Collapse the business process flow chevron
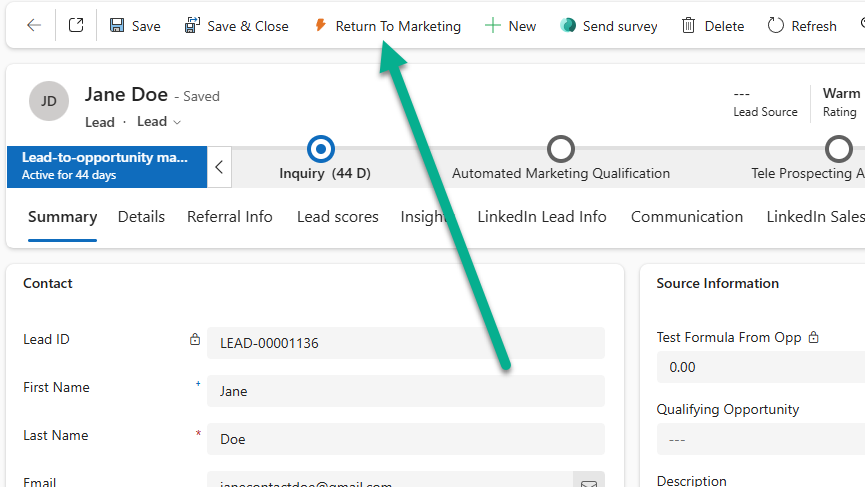This screenshot has width=865, height=487. 219,167
